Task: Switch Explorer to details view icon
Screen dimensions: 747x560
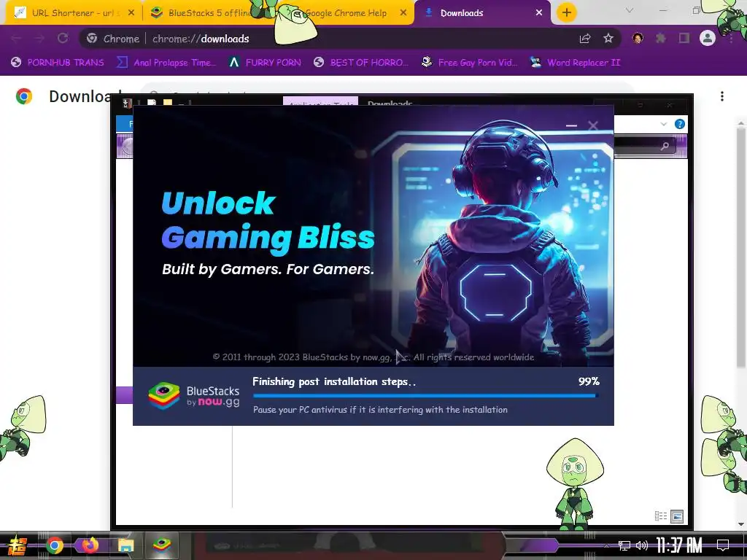Action: pos(661,516)
